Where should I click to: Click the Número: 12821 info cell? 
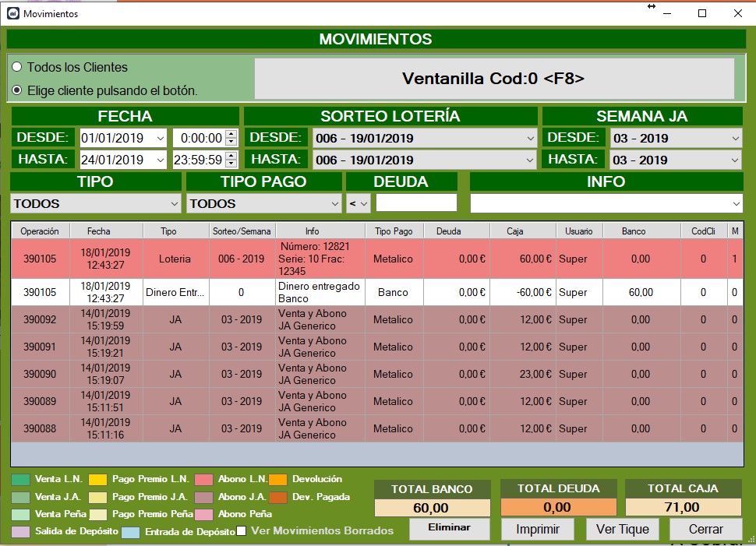(x=320, y=259)
